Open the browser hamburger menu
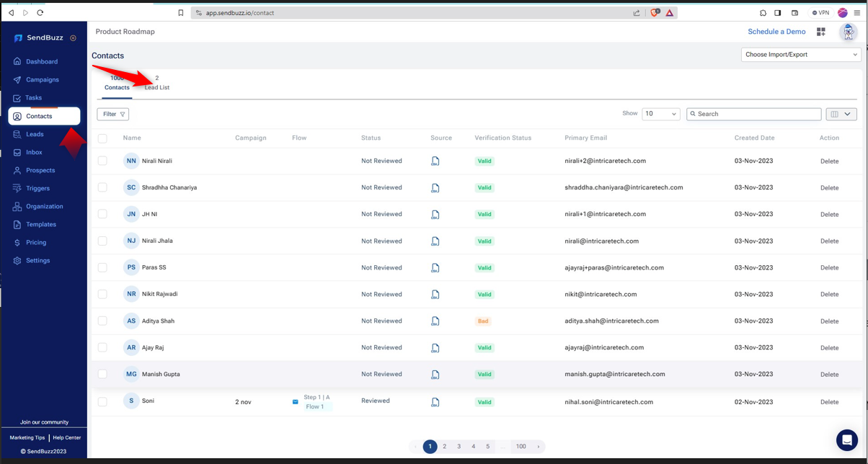Image resolution: width=868 pixels, height=464 pixels. point(858,12)
